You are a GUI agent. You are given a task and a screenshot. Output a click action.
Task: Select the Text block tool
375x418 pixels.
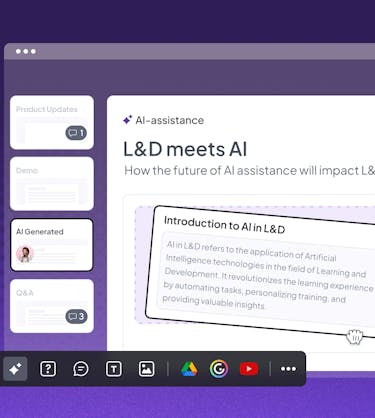coord(114,369)
